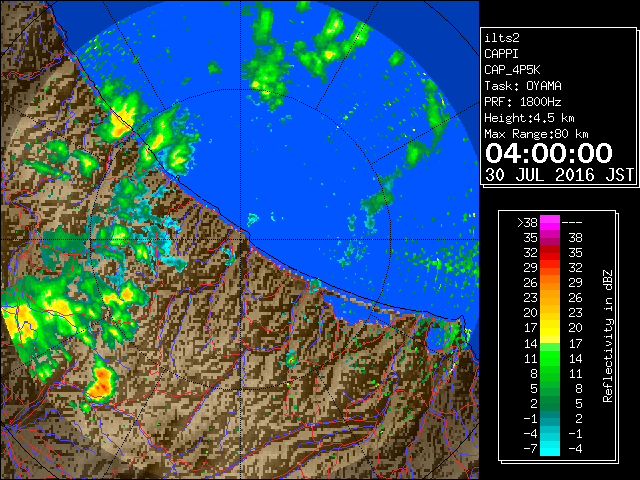Click the 'ilts2' label in info box
The image size is (640, 480).
[x=502, y=38]
